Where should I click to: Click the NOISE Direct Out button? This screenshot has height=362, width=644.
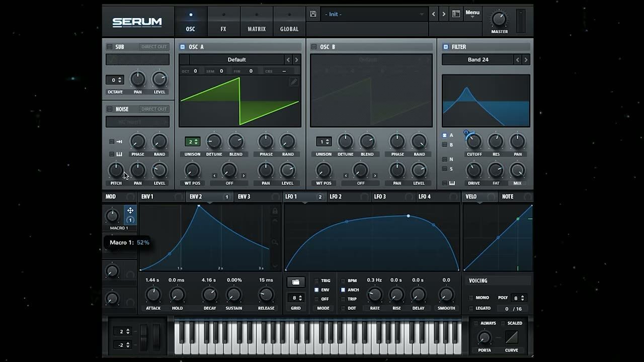point(154,109)
